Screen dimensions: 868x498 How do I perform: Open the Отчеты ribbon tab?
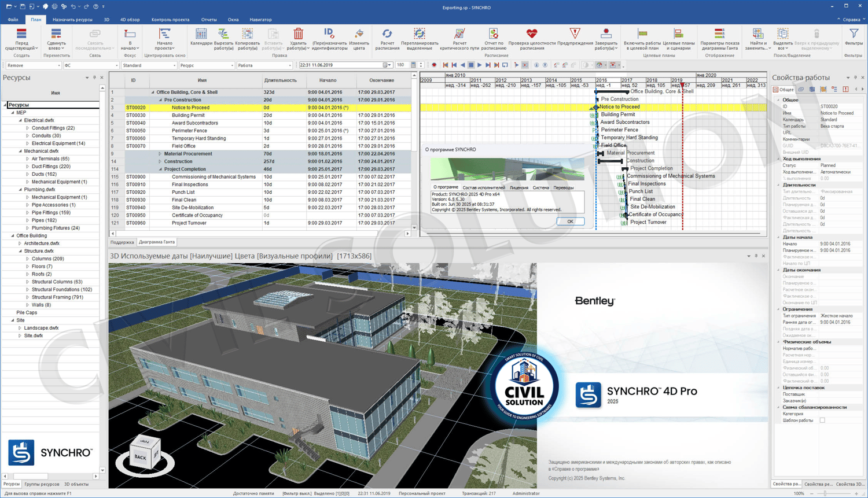(209, 20)
